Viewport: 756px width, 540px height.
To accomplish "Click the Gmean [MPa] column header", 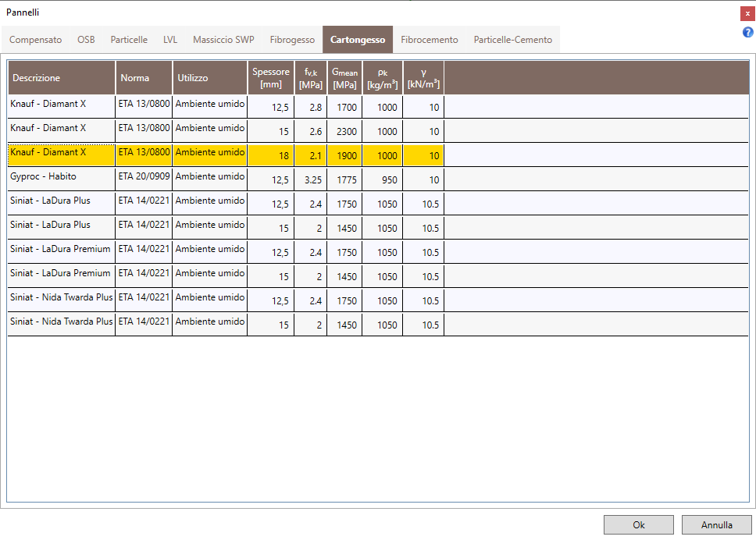I will point(344,77).
